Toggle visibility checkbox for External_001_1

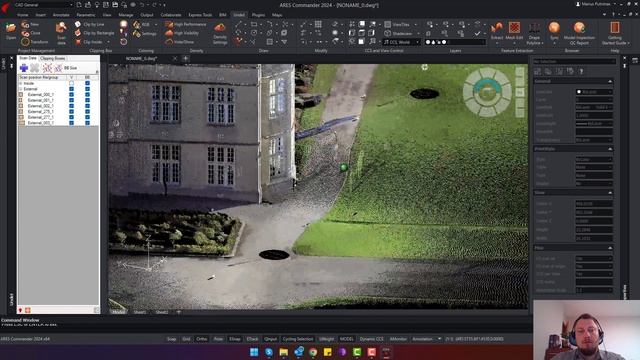[71, 100]
